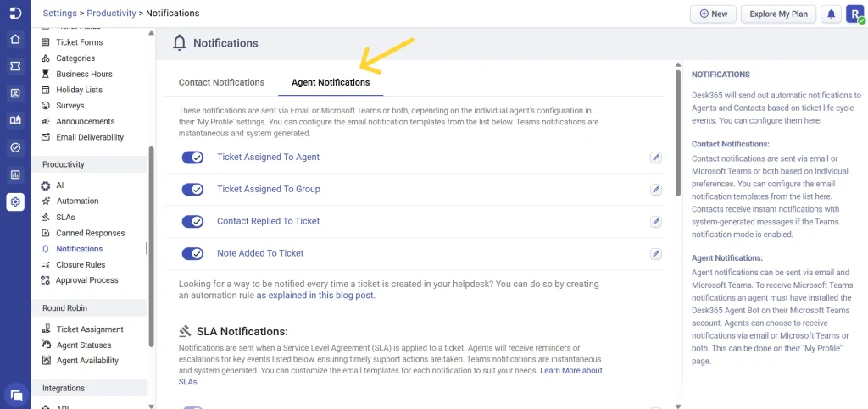Click the Productivity section header in sidebar
The width and height of the screenshot is (868, 409).
click(89, 165)
